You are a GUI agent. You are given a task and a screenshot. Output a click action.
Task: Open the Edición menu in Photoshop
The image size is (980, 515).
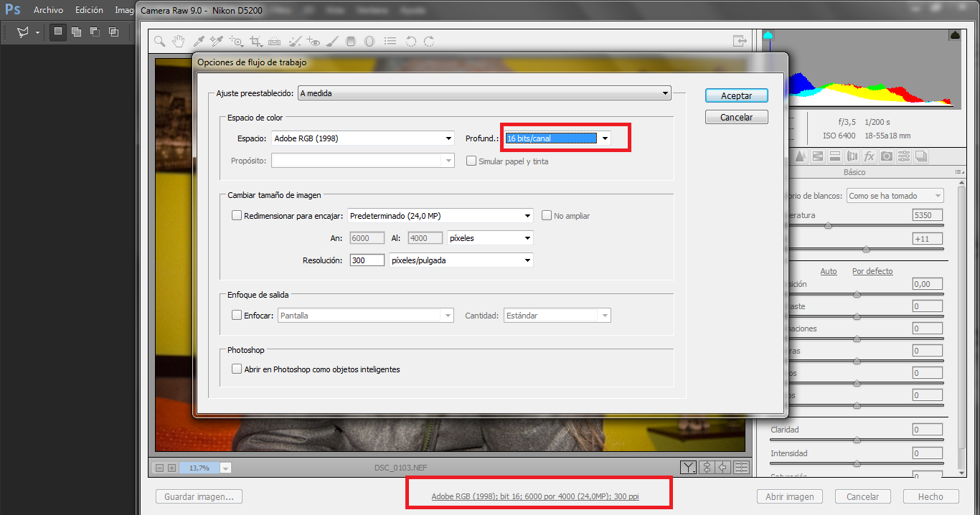tap(89, 10)
